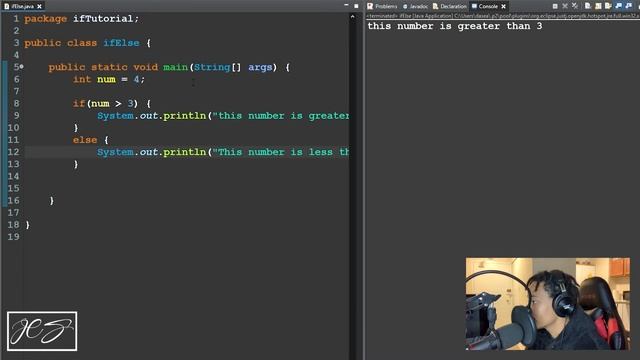Screen dimensions: 640x360
Task: Close the Console view tab
Action: click(x=503, y=7)
